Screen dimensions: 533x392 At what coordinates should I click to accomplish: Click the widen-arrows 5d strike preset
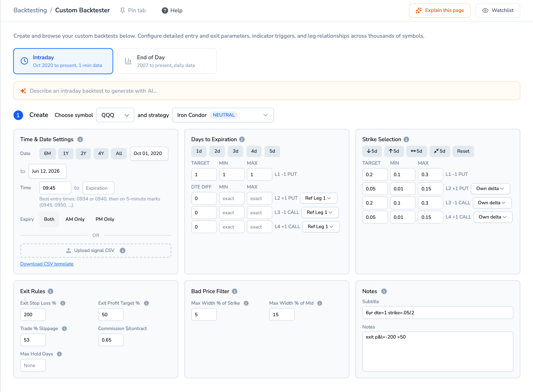click(x=417, y=151)
